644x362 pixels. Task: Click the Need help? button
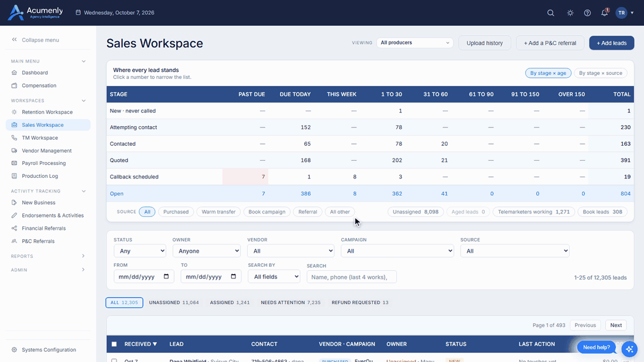click(x=597, y=347)
